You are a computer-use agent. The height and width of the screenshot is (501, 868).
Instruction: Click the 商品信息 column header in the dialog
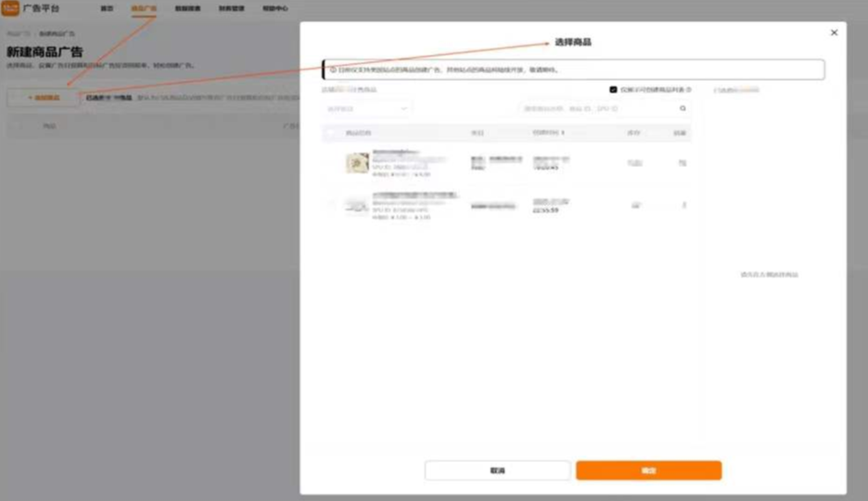tap(358, 133)
